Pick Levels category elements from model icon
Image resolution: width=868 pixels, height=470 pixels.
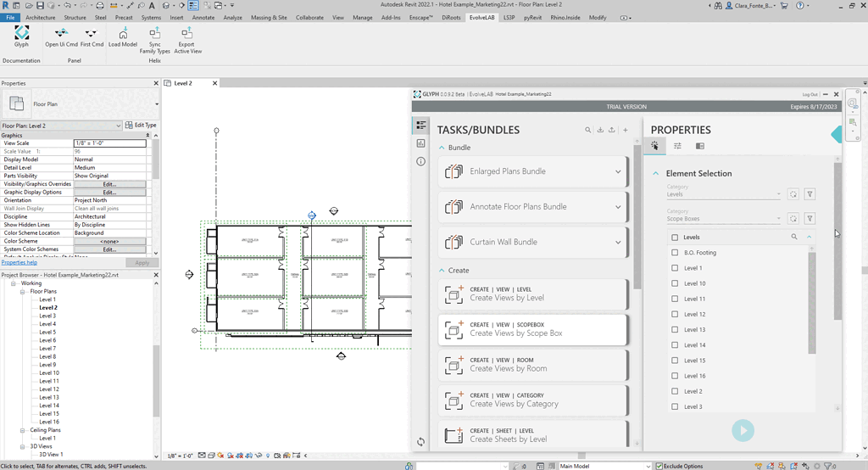click(793, 194)
